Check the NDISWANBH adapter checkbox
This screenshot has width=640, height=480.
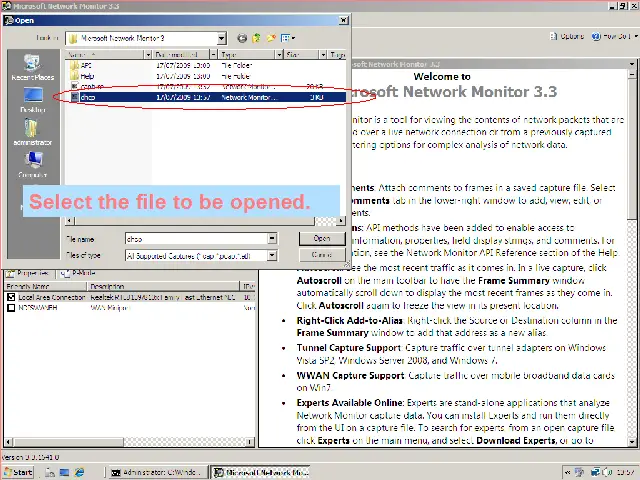pyautogui.click(x=11, y=308)
